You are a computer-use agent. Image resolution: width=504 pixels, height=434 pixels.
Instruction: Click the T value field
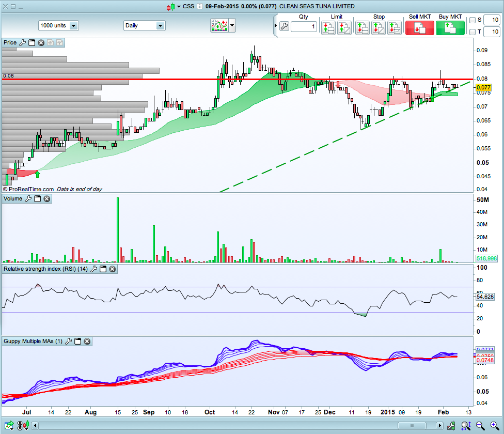[492, 32]
